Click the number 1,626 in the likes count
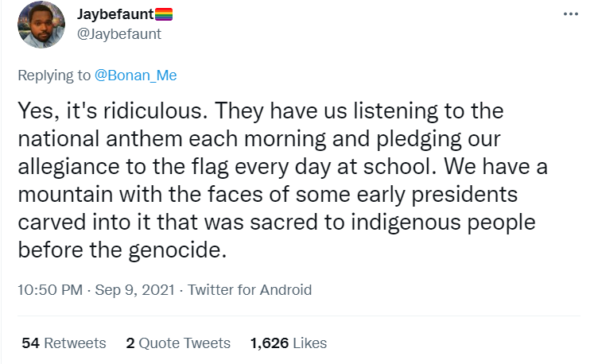 [268, 343]
